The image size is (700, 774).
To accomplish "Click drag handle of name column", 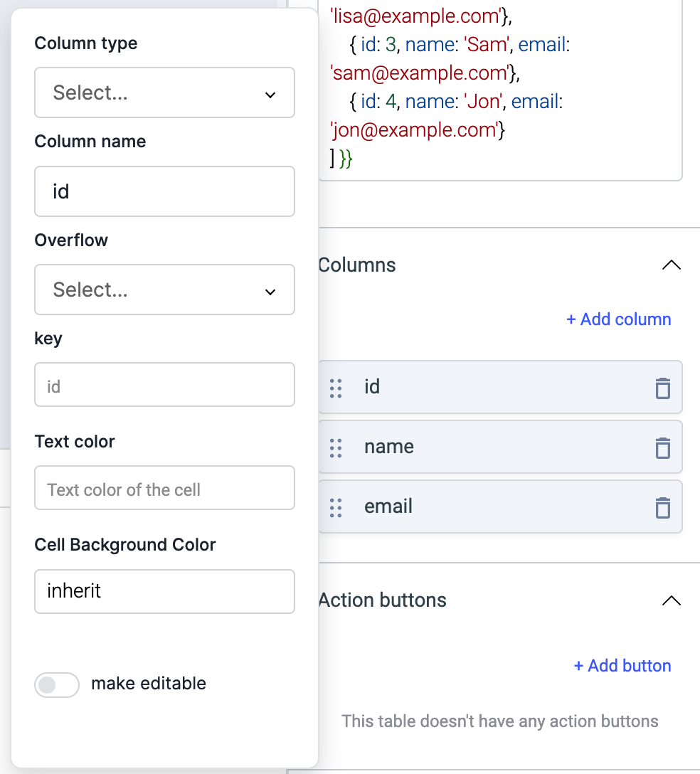I will click(x=336, y=447).
